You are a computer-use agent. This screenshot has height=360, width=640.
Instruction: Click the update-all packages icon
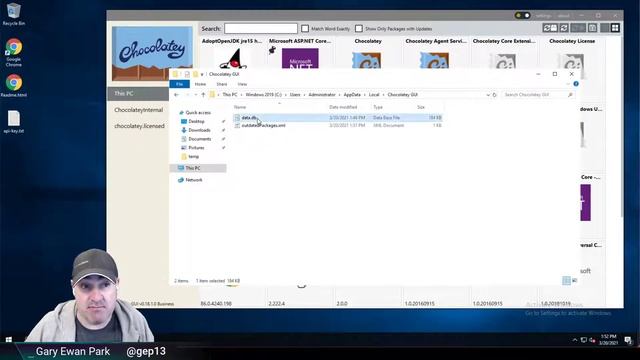click(x=550, y=28)
